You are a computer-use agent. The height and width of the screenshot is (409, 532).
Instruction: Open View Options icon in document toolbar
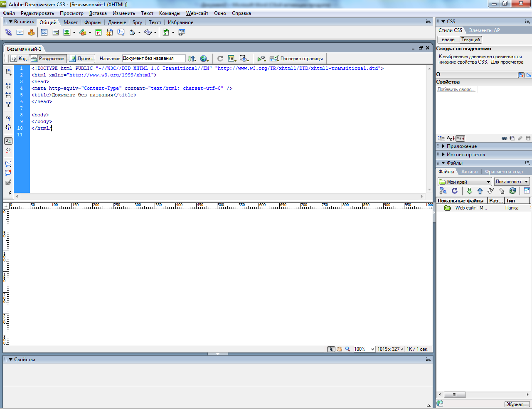coord(232,59)
